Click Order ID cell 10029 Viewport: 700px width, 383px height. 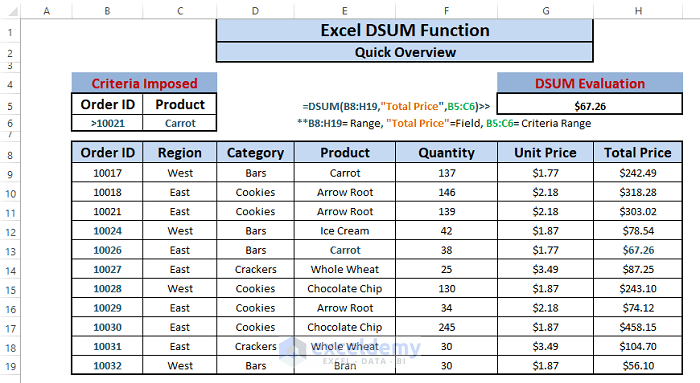click(107, 308)
